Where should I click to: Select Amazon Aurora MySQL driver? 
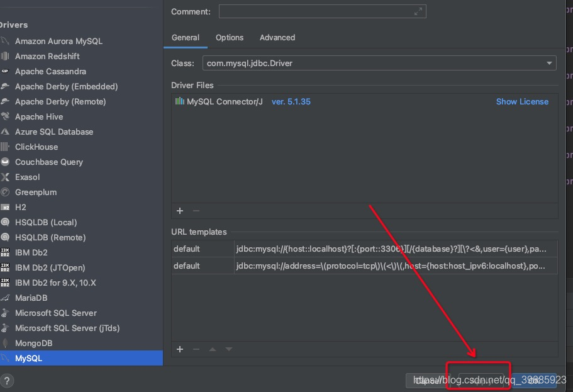click(x=81, y=41)
